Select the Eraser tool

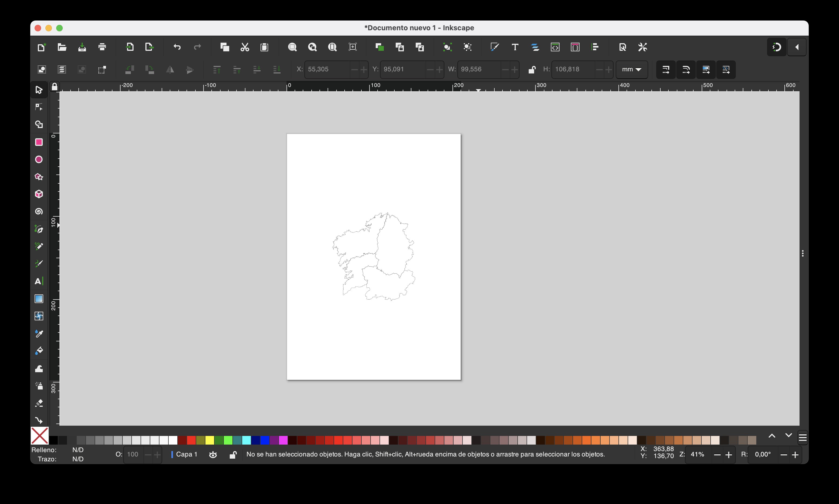[39, 403]
